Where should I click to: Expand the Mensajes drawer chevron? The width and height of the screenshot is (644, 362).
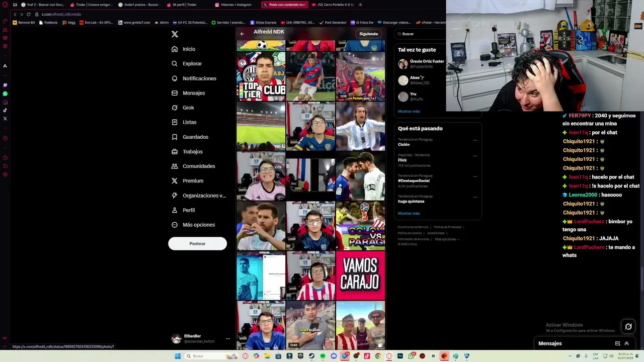coord(626,343)
